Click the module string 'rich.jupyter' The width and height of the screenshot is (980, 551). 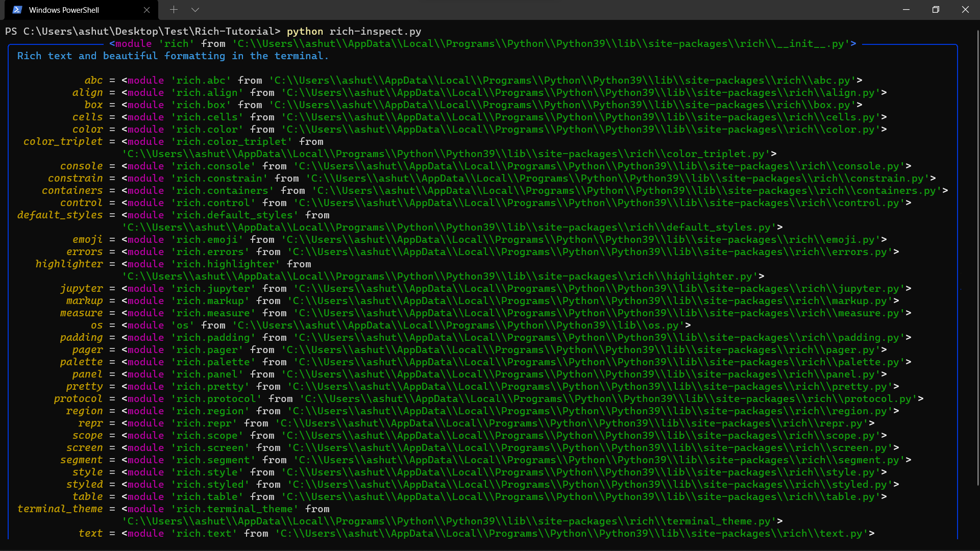(x=213, y=289)
